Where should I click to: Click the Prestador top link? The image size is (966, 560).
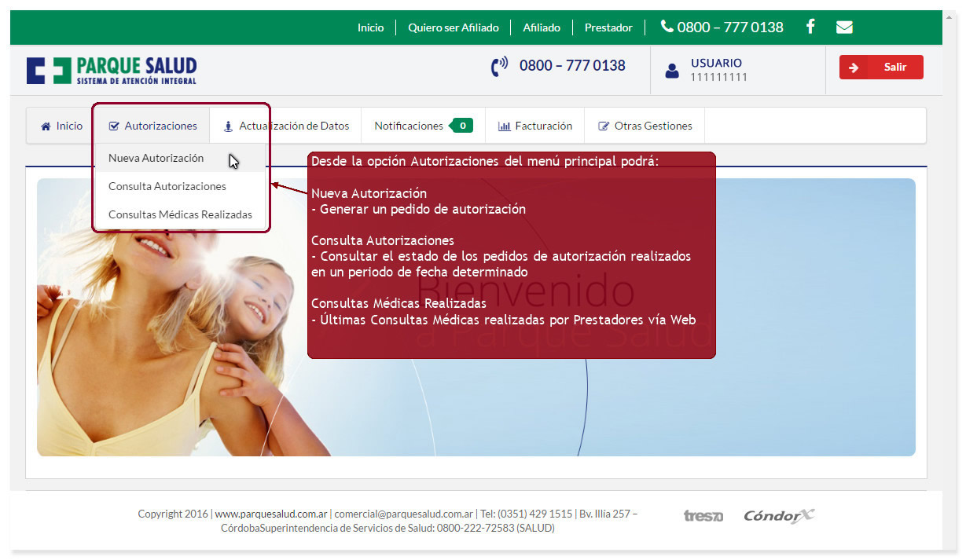pyautogui.click(x=608, y=27)
